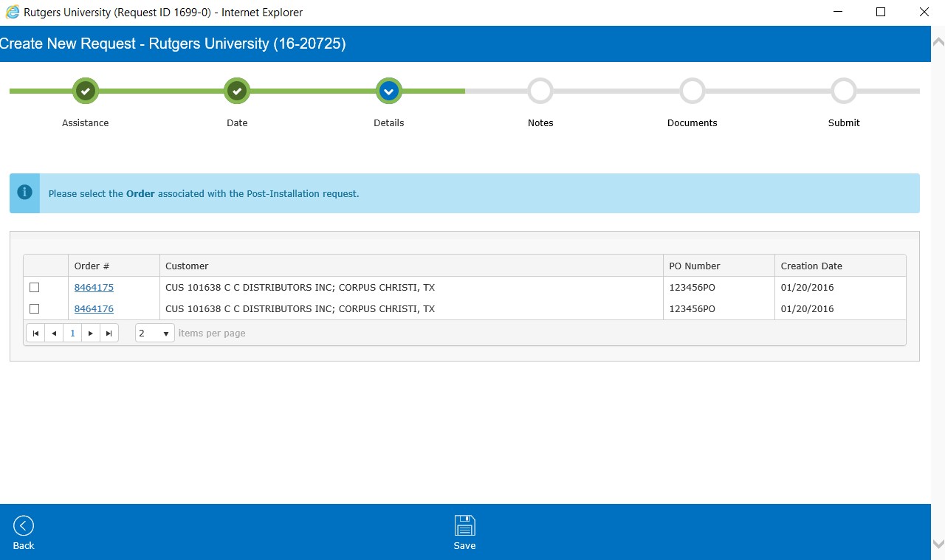
Task: Go to next page of orders
Action: 91,333
